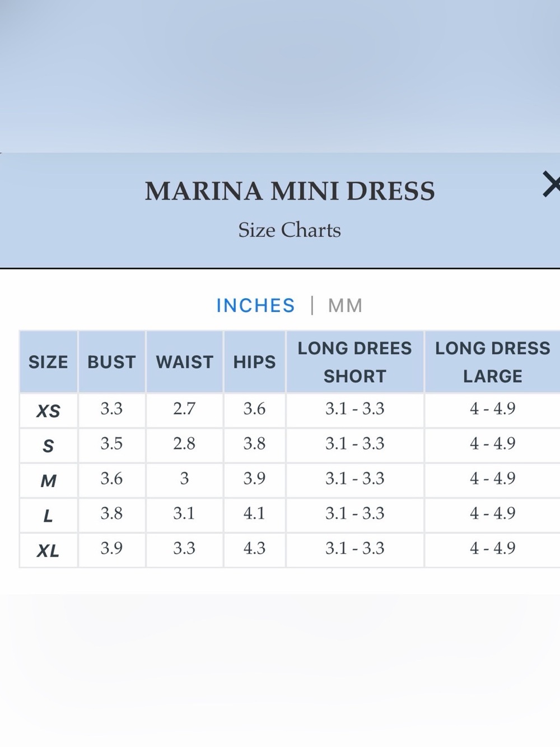The width and height of the screenshot is (560, 747).
Task: Click the L bust value 3.8
Action: coord(111,513)
